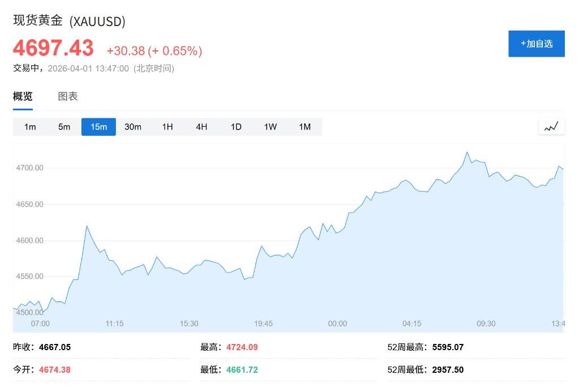Set the chart to 1W interval

point(270,127)
